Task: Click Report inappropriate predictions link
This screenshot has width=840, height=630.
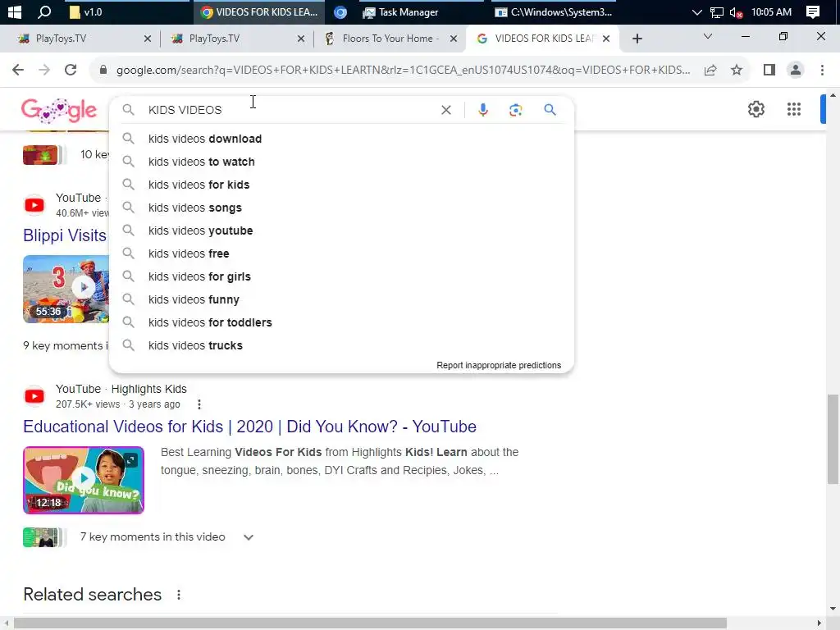Action: 499,365
